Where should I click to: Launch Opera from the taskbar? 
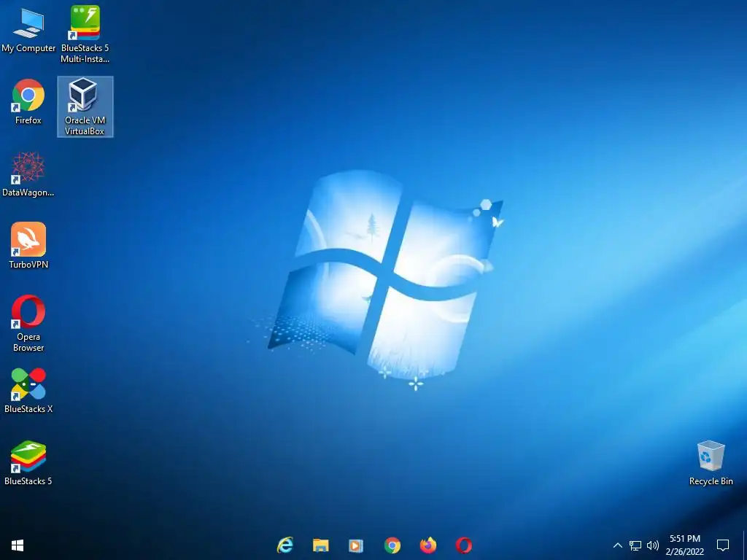[463, 545]
